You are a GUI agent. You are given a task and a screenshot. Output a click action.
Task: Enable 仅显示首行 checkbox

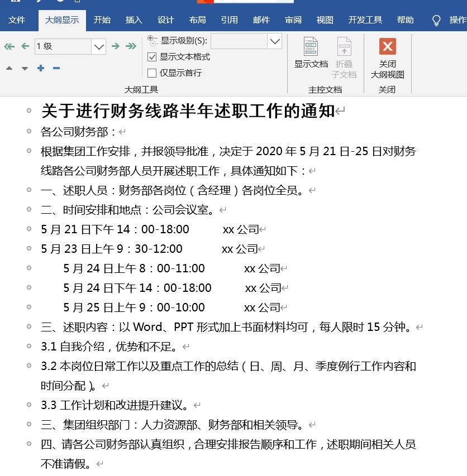tap(153, 73)
